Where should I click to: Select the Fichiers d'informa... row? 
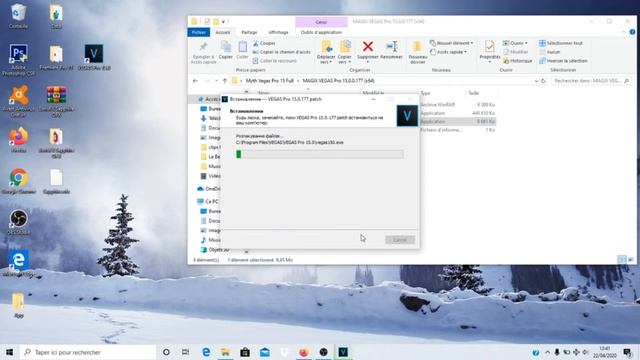coord(457,130)
